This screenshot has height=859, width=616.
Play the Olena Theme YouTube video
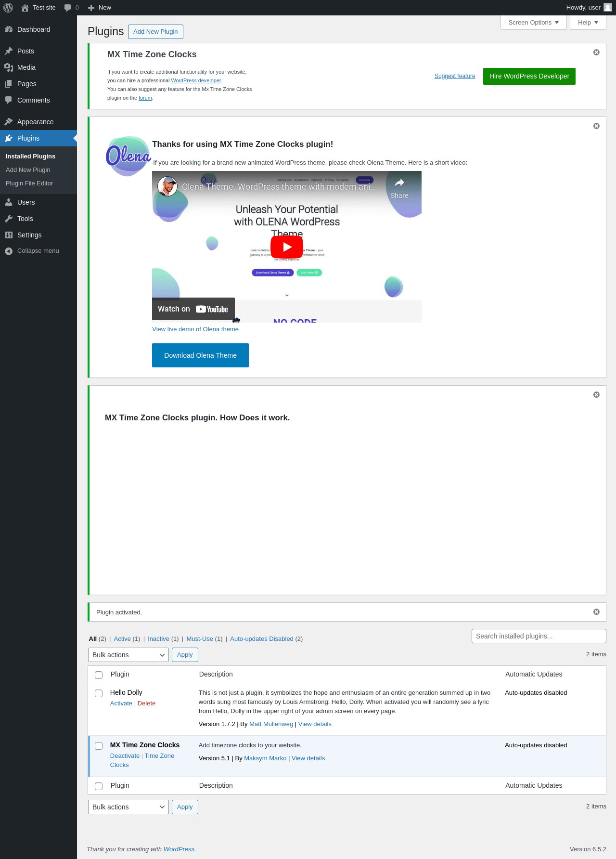[287, 247]
